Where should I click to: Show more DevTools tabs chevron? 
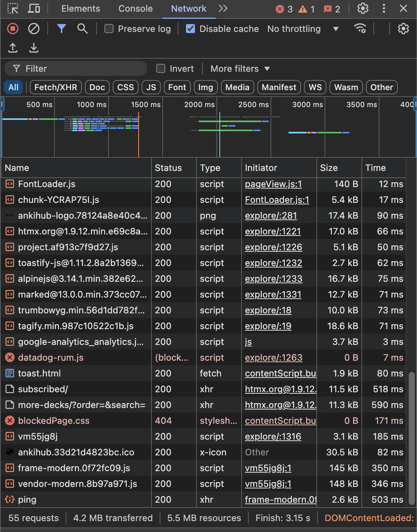[223, 8]
